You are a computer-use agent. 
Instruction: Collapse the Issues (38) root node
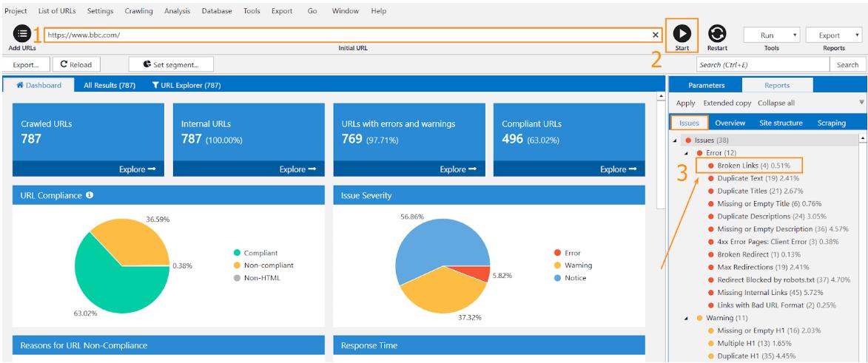675,140
